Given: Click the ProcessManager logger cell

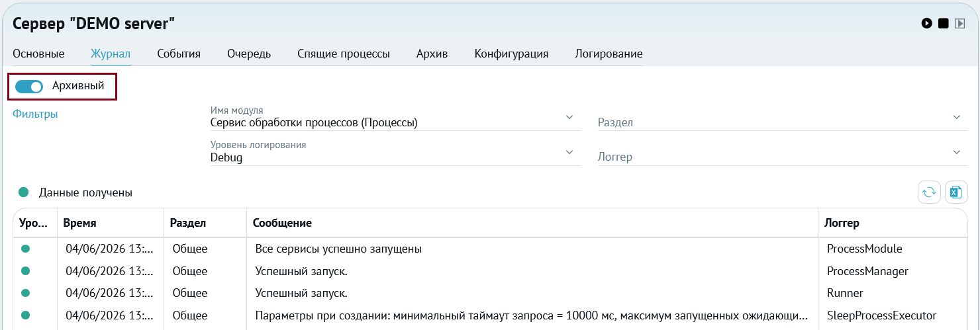Looking at the screenshot, I should coord(867,271).
